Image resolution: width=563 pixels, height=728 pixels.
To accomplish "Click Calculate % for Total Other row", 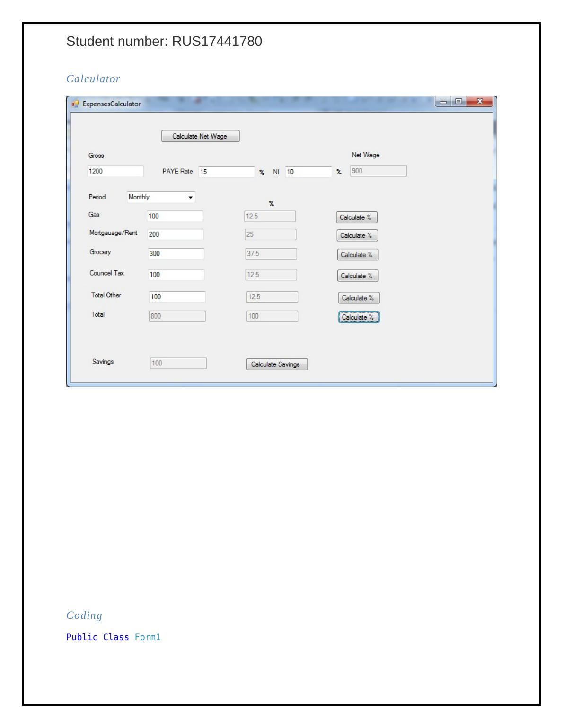I will 359,298.
